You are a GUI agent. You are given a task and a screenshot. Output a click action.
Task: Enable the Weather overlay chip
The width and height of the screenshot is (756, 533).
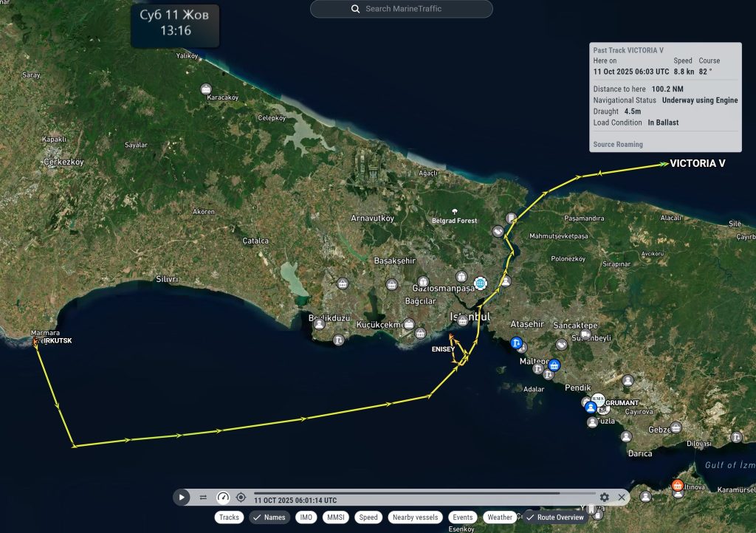click(500, 517)
